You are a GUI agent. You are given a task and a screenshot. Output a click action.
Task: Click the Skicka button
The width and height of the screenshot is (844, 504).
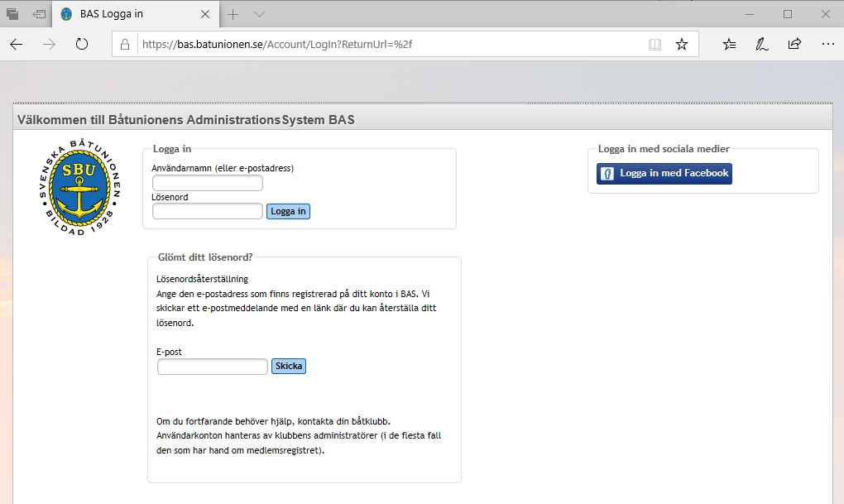(x=289, y=366)
